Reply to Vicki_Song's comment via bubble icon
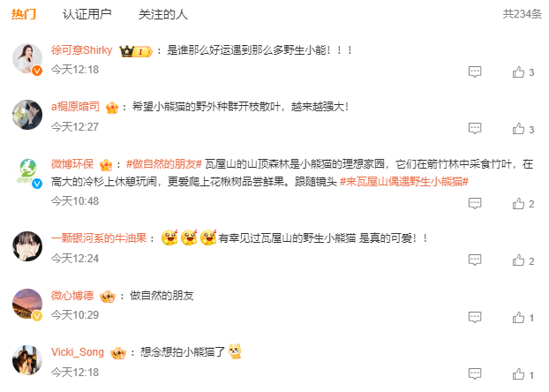 click(475, 373)
